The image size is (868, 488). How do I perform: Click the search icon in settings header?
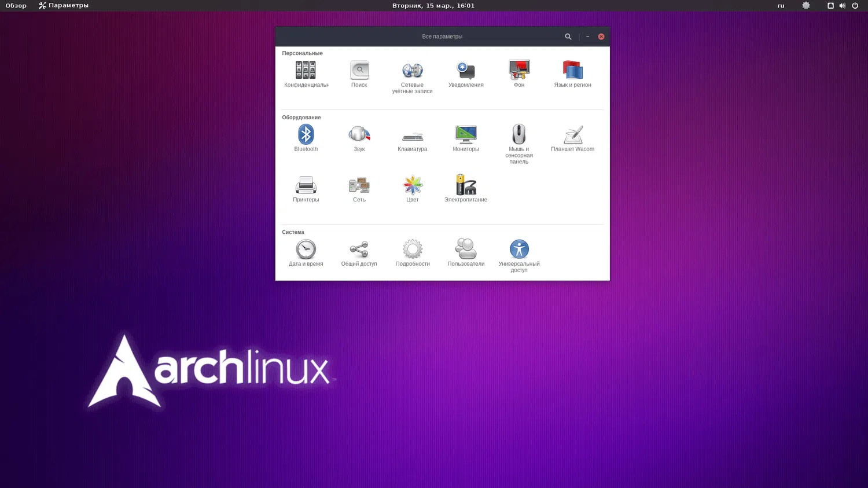tap(568, 36)
